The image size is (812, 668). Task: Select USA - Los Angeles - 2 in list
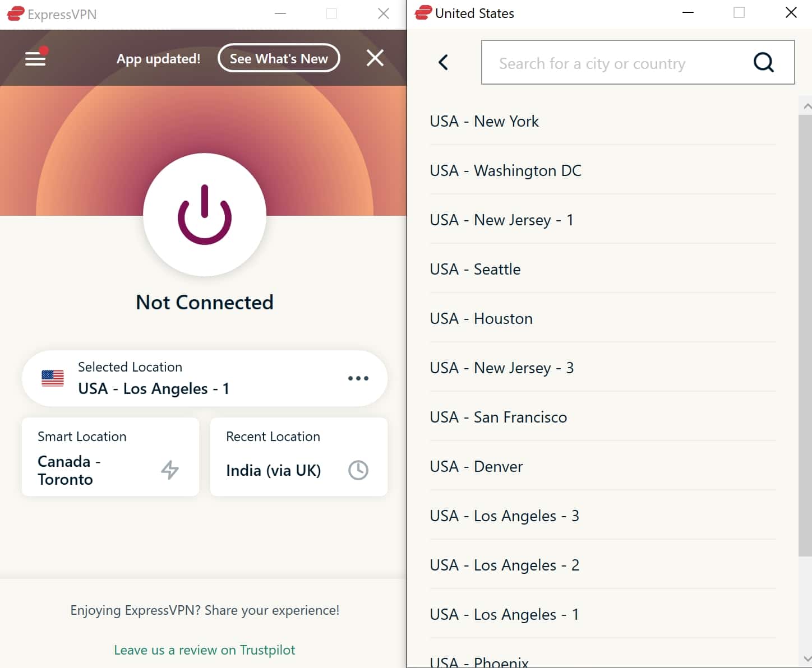pyautogui.click(x=603, y=565)
